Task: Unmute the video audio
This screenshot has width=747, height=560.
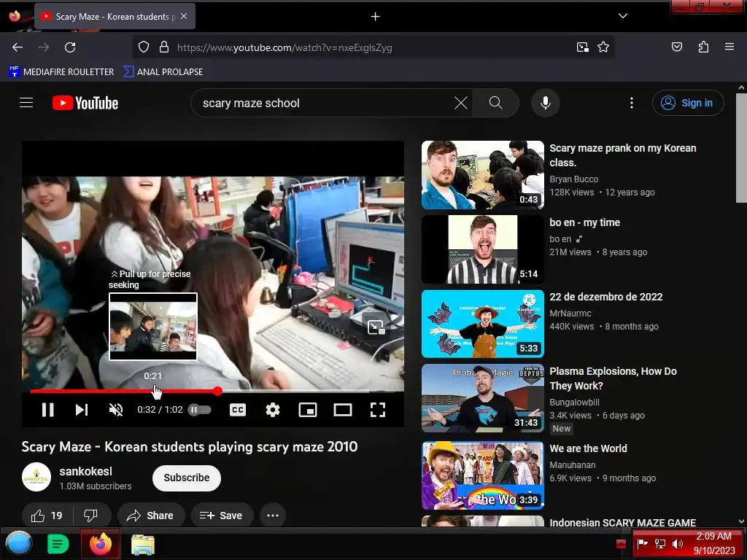Action: pos(116,410)
